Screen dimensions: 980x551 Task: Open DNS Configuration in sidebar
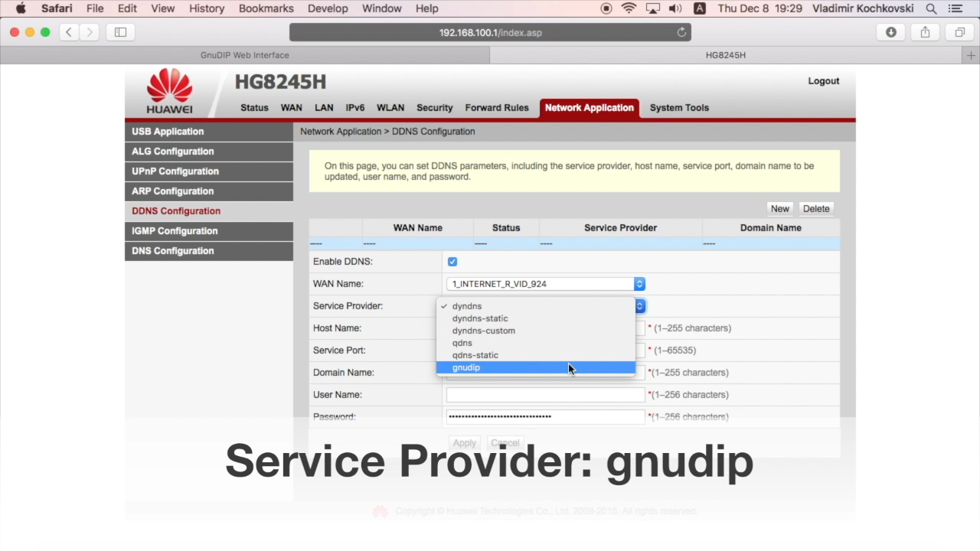209,251
